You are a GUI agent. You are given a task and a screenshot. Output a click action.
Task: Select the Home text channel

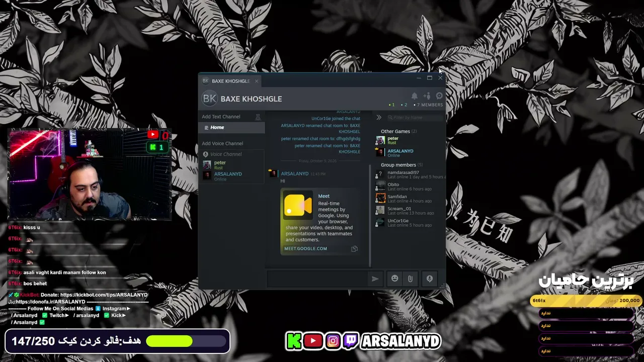[x=231, y=128]
